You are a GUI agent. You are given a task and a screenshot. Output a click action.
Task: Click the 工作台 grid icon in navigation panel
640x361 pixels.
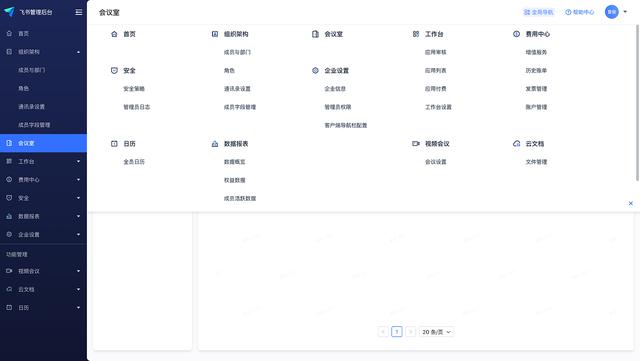(x=416, y=34)
